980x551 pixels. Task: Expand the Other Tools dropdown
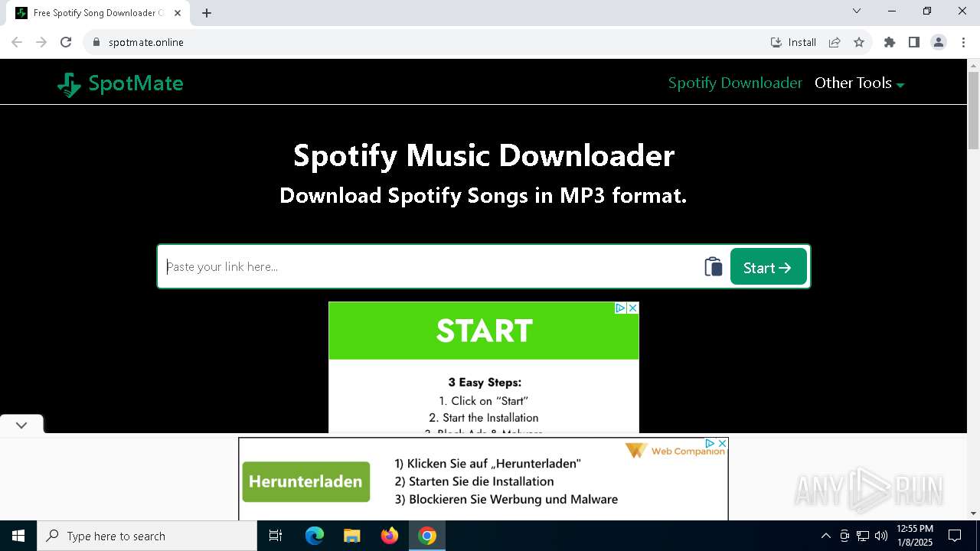click(859, 83)
